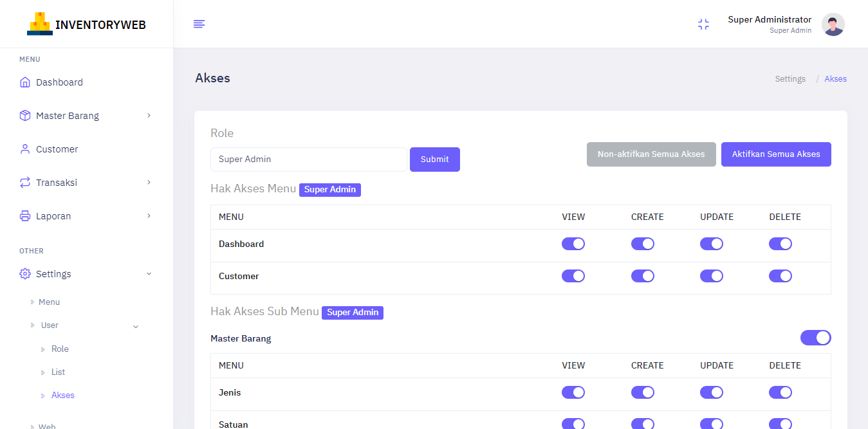Image resolution: width=868 pixels, height=429 pixels.
Task: Open Dashboard via its home icon
Action: (x=24, y=82)
